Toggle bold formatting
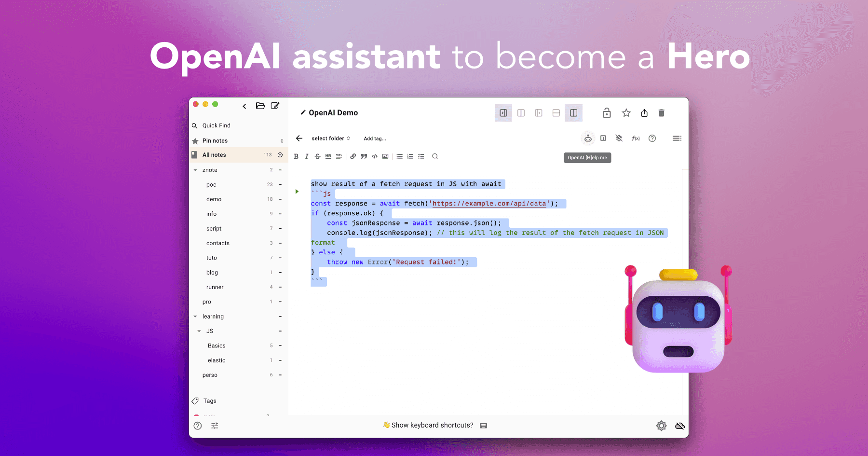Image resolution: width=868 pixels, height=456 pixels. point(296,156)
